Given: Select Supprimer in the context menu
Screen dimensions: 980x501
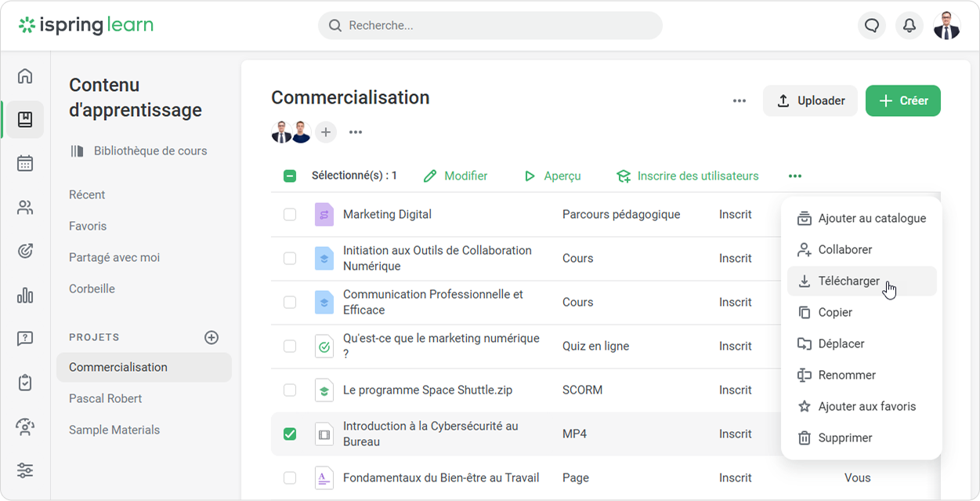Looking at the screenshot, I should [x=844, y=438].
